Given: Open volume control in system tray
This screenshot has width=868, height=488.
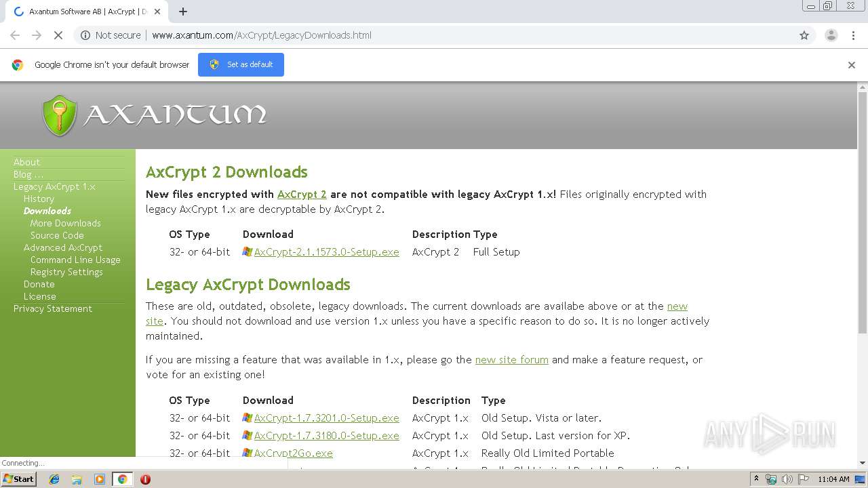Looking at the screenshot, I should [787, 479].
